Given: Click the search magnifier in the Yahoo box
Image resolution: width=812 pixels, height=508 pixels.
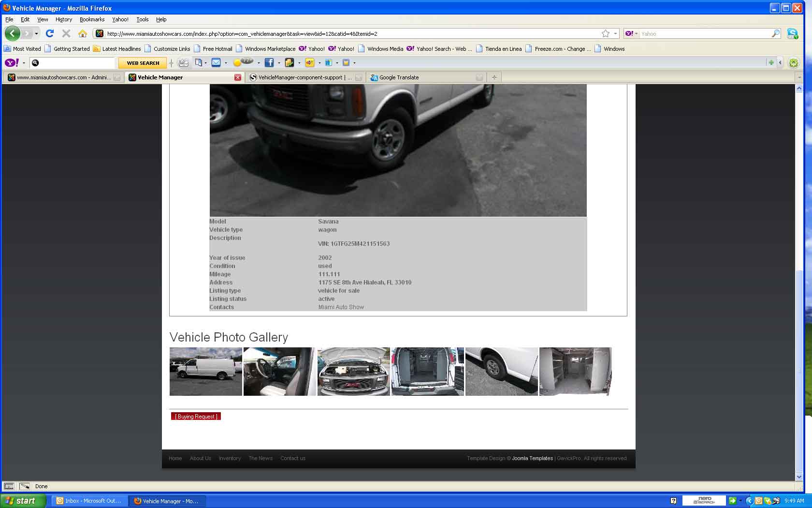Looking at the screenshot, I should click(x=775, y=33).
